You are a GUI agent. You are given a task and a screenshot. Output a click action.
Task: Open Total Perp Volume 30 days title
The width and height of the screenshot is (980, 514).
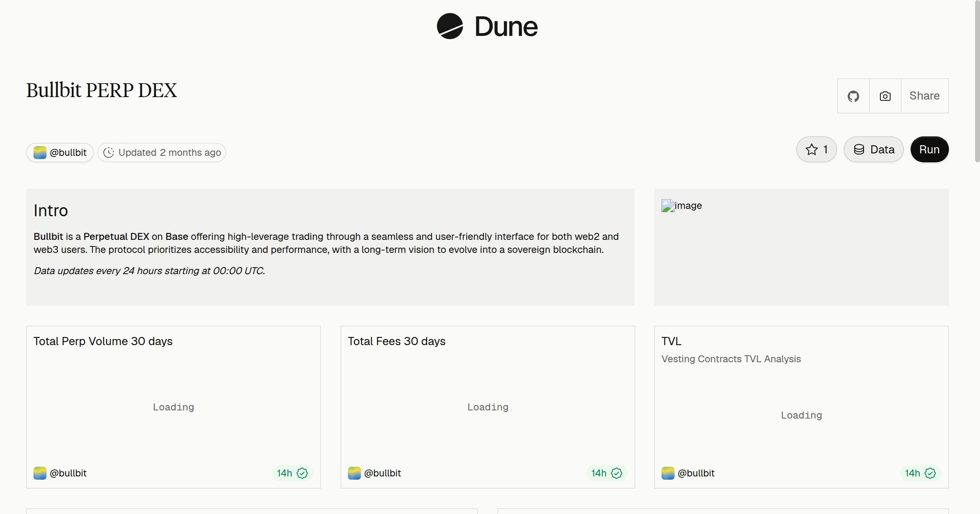[x=103, y=341]
